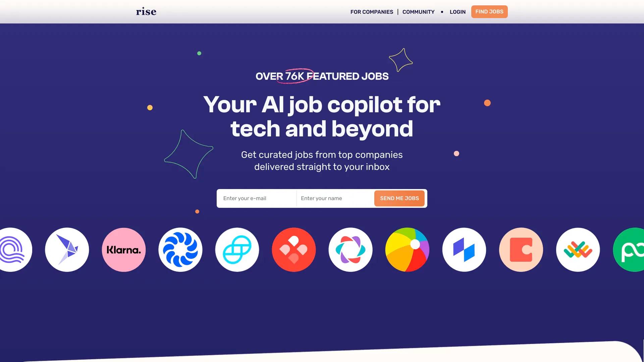
Task: Click the Klarna company logo icon
Action: coord(123,250)
